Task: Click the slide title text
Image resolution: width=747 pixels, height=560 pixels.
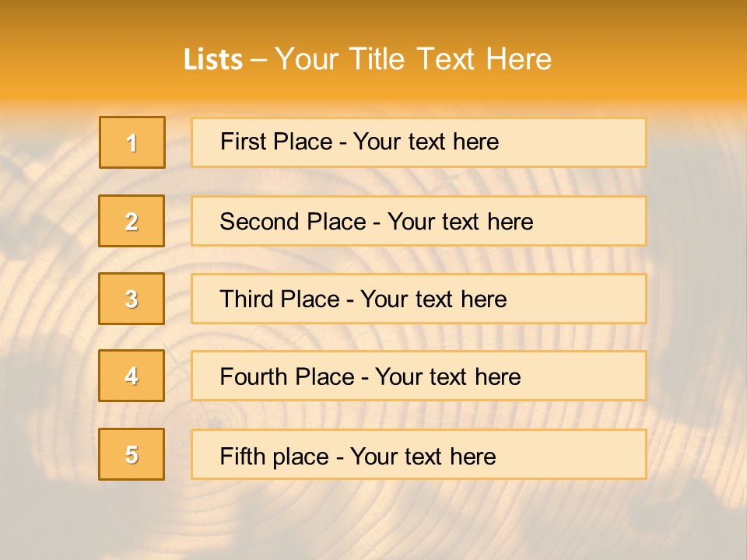Action: [x=367, y=59]
